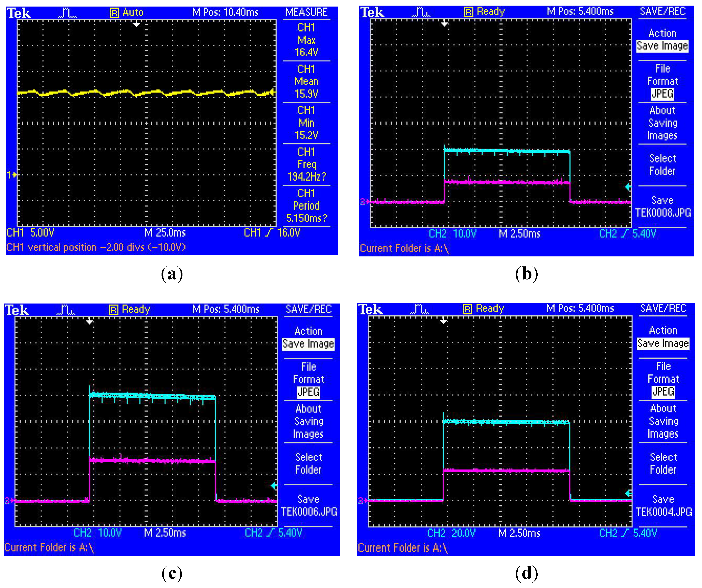Image resolution: width=702 pixels, height=588 pixels.
Task: Click the CH1 Mean 15.9V measurement
Action: 306,82
